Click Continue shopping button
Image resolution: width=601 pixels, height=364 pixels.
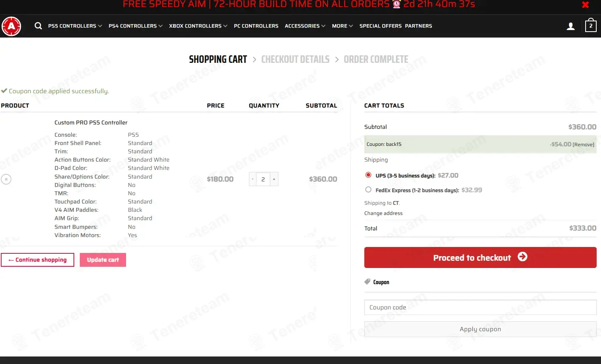point(38,260)
